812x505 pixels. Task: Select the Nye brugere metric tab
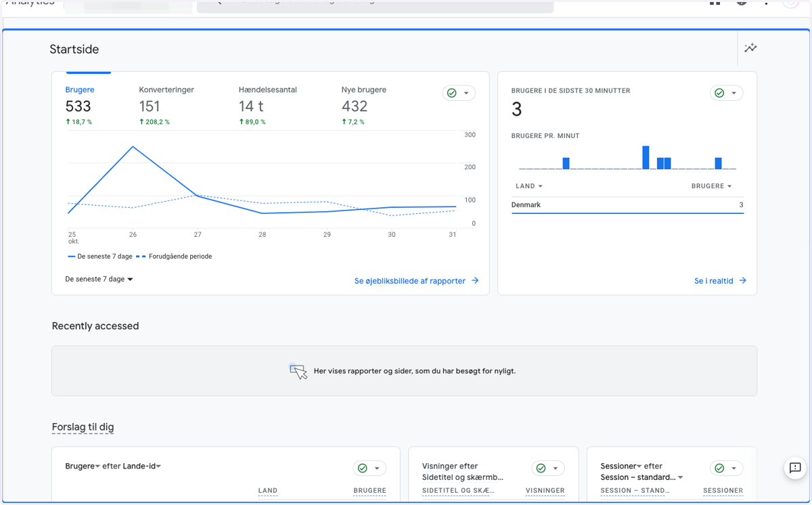(x=363, y=106)
